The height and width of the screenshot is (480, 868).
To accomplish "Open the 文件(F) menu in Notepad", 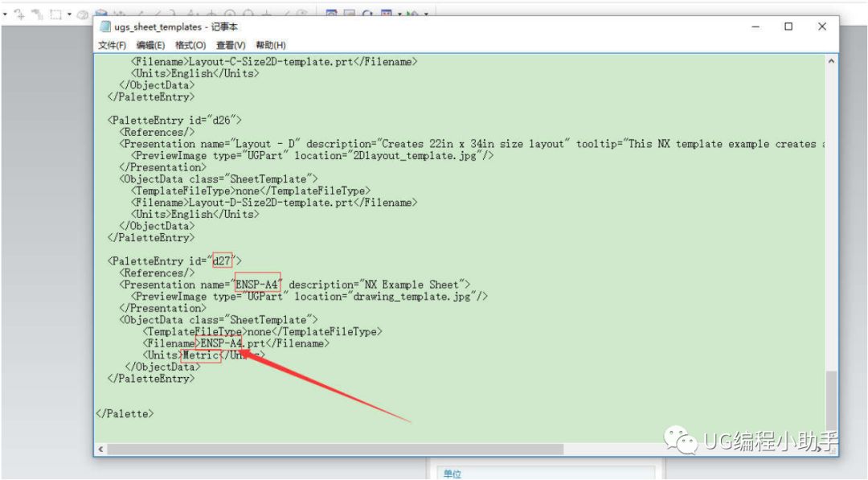I will tap(112, 45).
